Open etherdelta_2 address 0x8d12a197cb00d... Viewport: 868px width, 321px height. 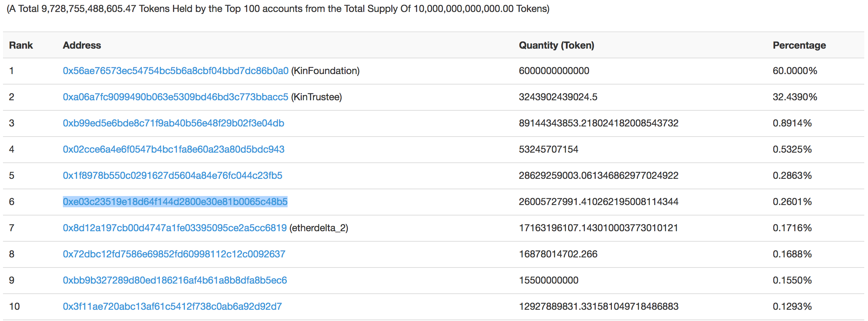click(x=175, y=228)
